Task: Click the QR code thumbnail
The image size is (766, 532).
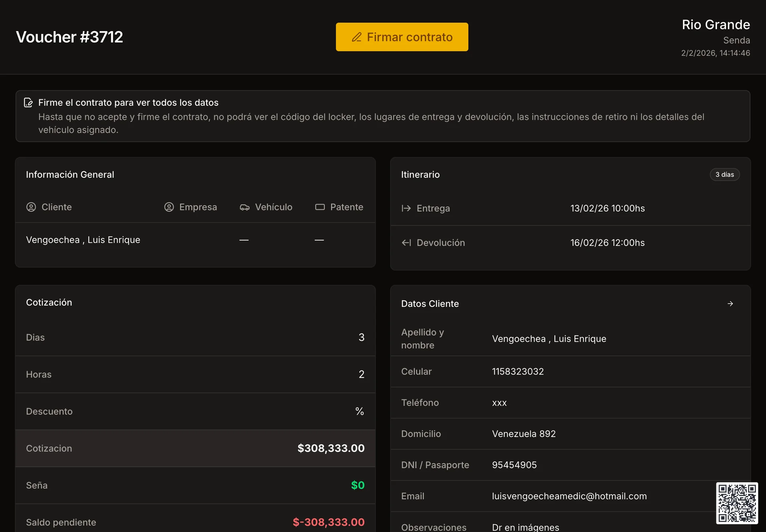Action: click(x=736, y=502)
